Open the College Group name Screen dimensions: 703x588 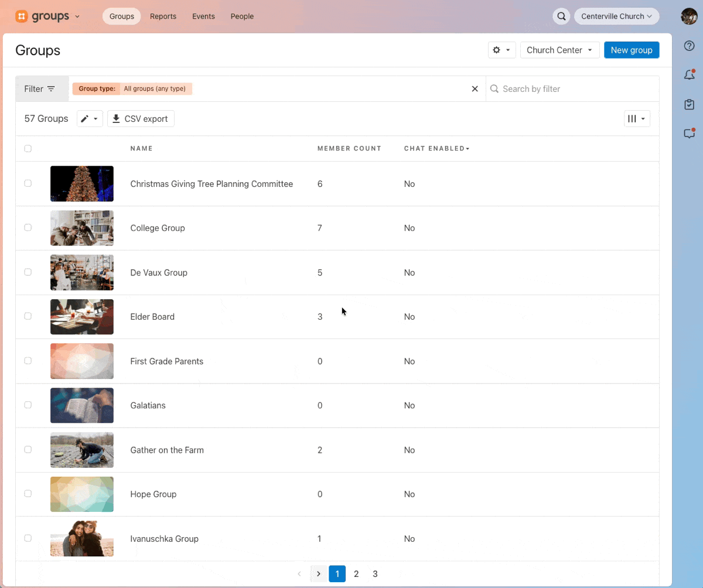click(x=158, y=228)
